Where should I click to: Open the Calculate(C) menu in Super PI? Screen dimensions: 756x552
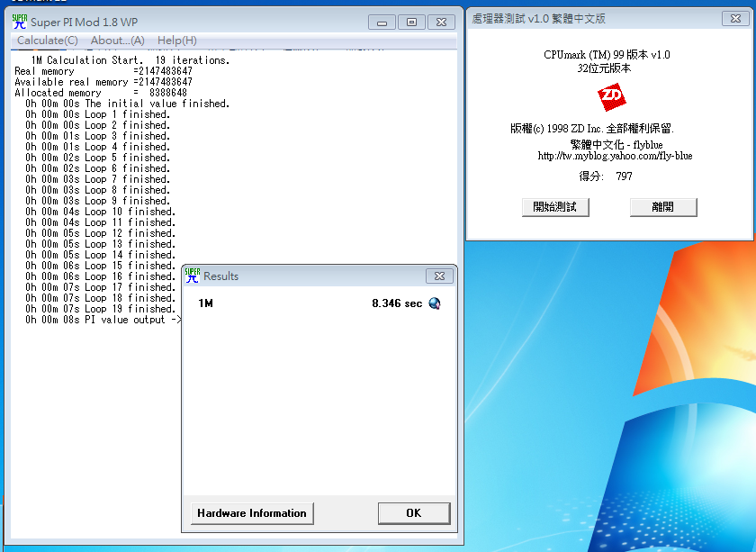(47, 41)
